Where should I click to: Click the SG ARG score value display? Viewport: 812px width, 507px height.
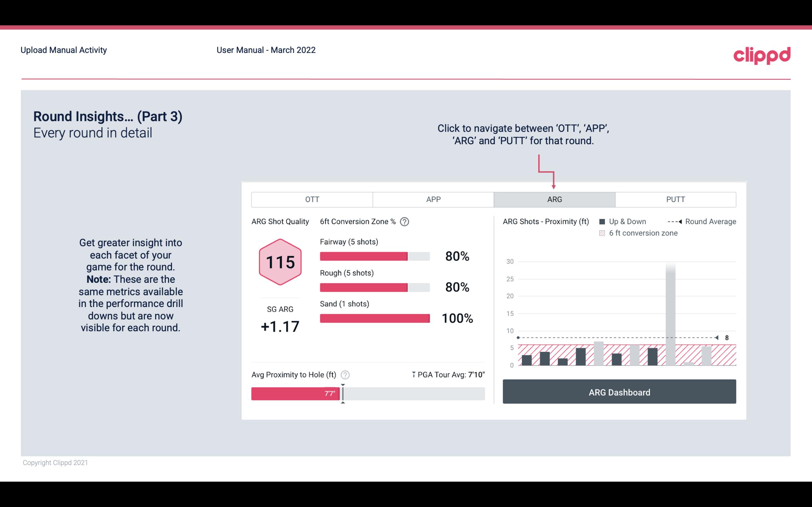279,325
